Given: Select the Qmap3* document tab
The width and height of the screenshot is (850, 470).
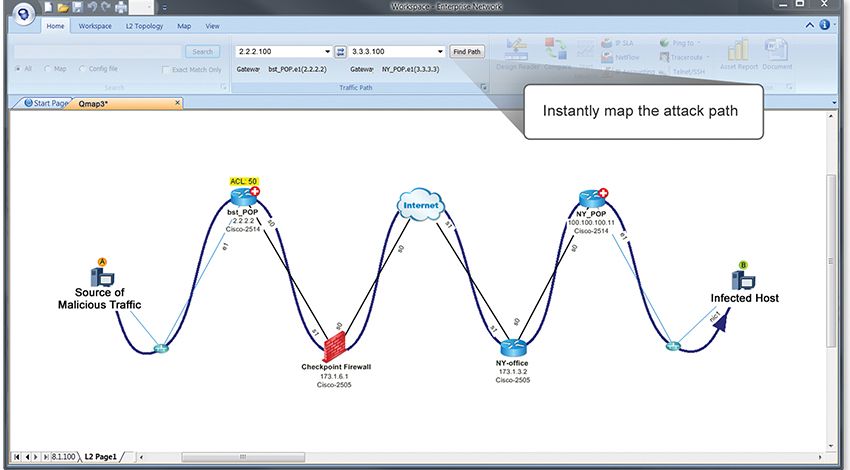Looking at the screenshot, I should tap(93, 104).
